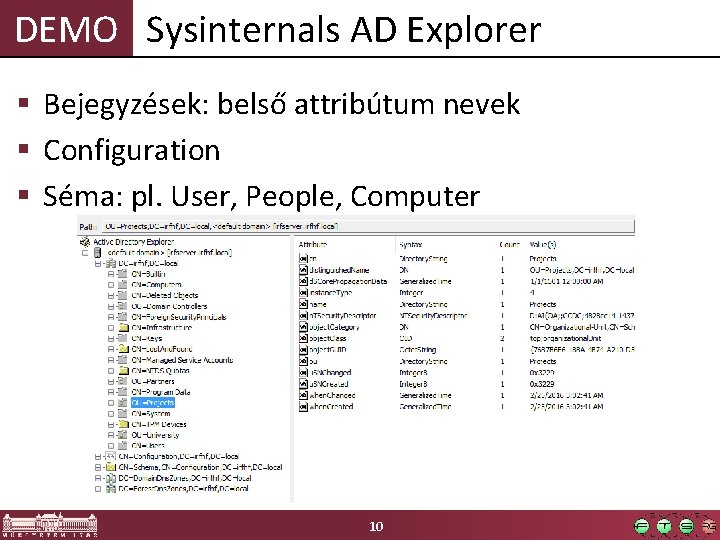The image size is (720, 540).
Task: Click the objectGUID attribute icon
Action: (x=303, y=349)
